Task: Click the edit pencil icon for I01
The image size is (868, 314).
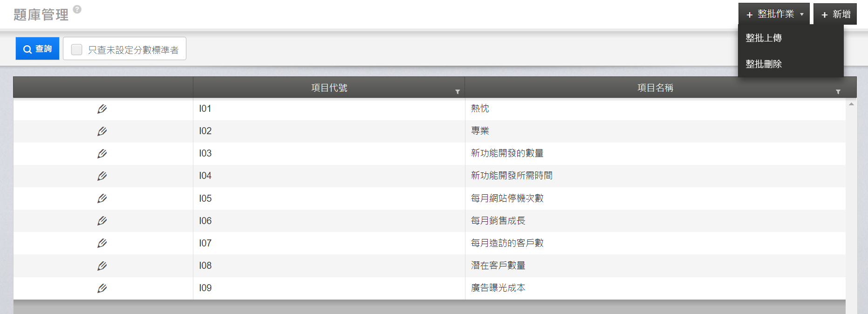Action: [x=102, y=109]
